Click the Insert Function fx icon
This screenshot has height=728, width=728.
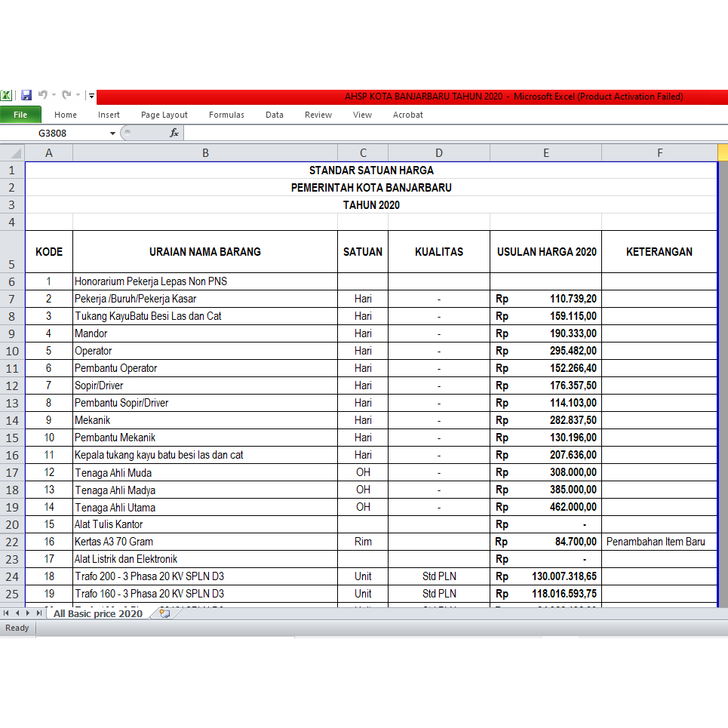coord(174,134)
